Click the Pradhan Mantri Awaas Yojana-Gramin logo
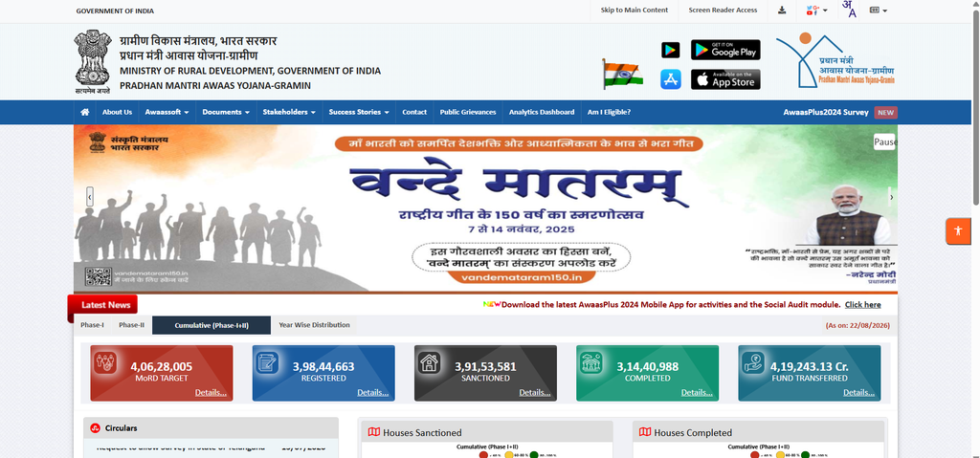The height and width of the screenshot is (458, 980). click(x=835, y=60)
